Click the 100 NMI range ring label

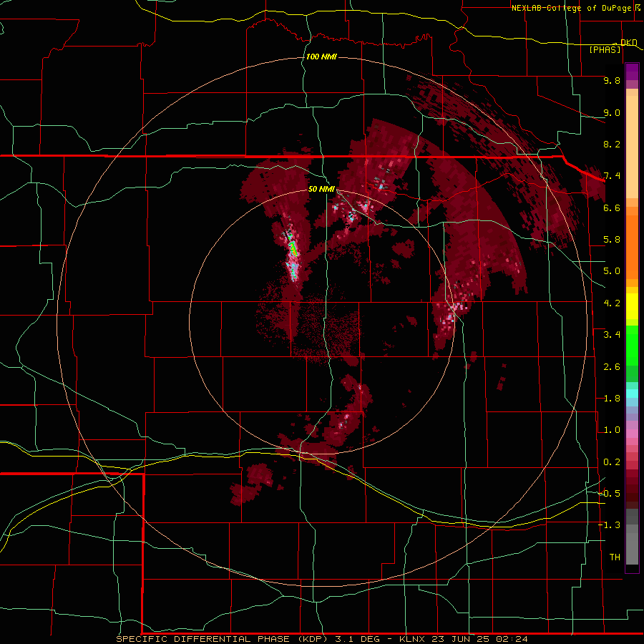321,57
